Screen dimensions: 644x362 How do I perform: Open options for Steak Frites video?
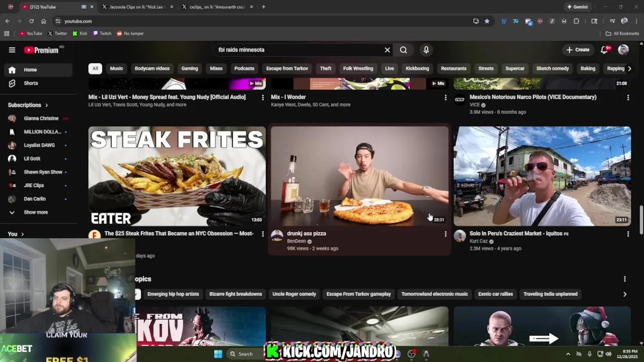(263, 234)
